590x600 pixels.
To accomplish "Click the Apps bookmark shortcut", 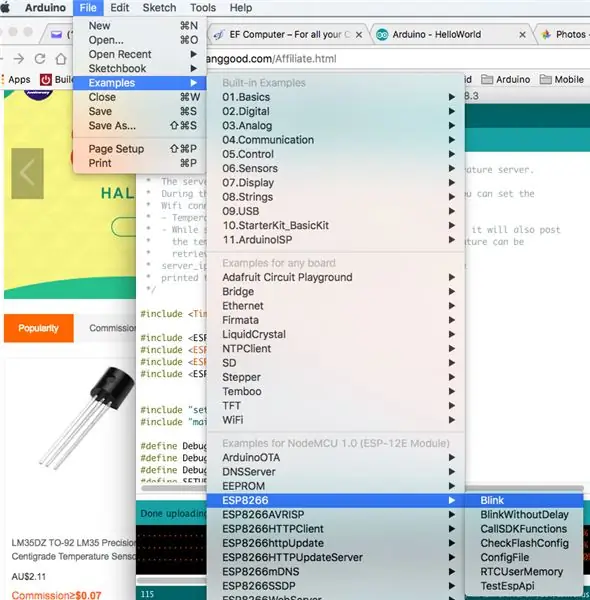I will point(16,80).
